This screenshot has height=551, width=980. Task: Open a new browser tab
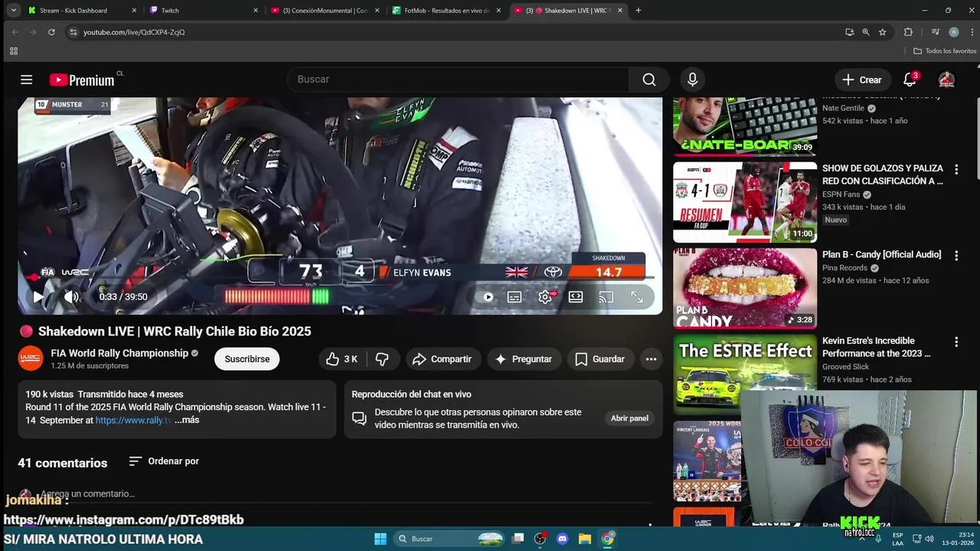pos(639,11)
